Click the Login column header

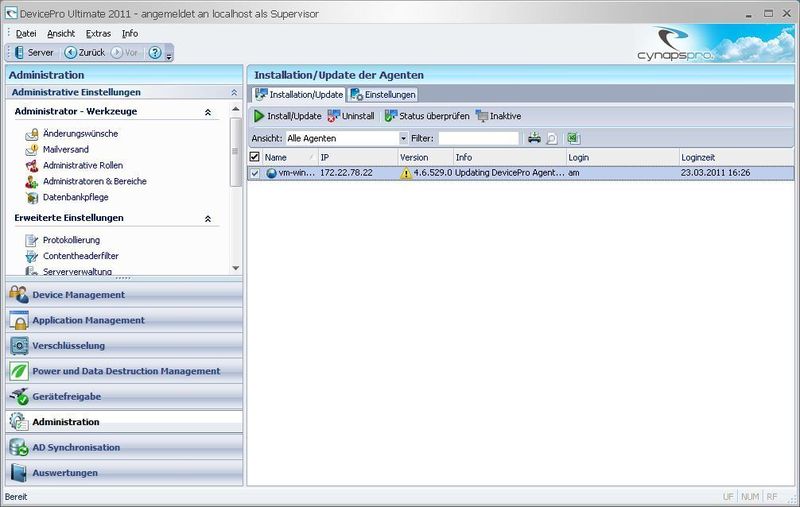click(x=622, y=158)
